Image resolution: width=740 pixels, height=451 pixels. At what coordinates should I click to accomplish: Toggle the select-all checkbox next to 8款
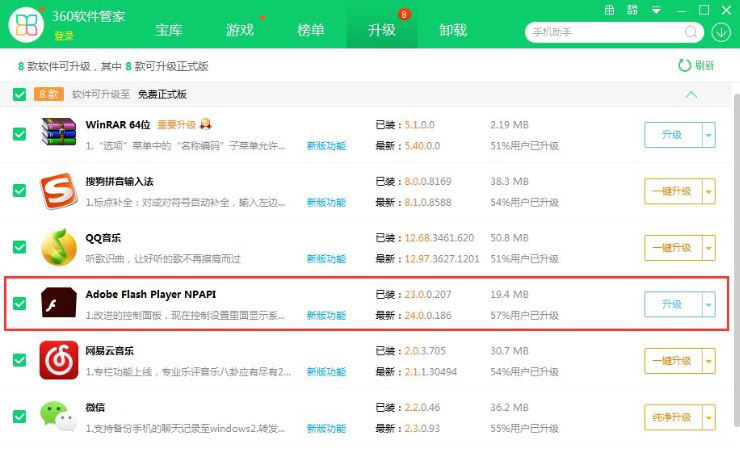(19, 94)
